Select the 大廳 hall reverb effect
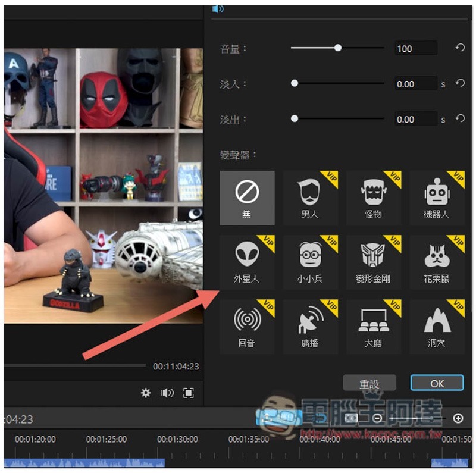This screenshot has height=473, width=476. (x=373, y=327)
